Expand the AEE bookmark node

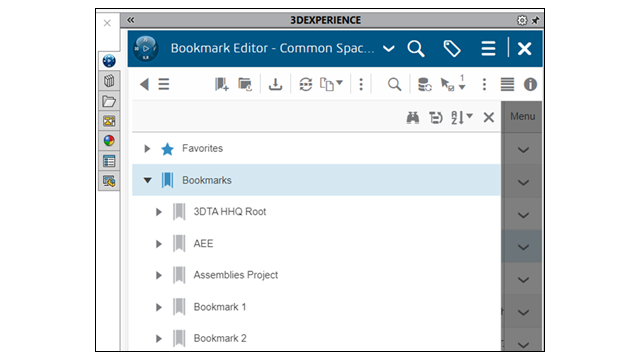[x=158, y=244]
